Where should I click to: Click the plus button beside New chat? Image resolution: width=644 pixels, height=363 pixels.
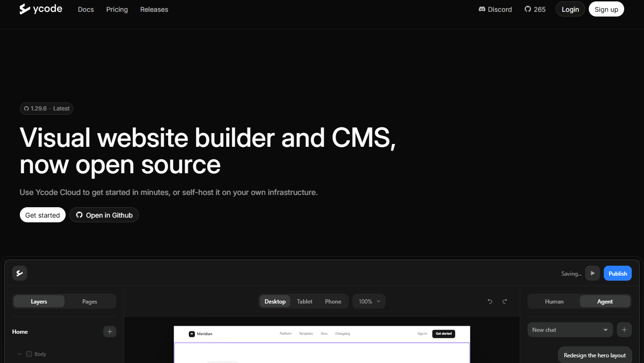click(624, 330)
